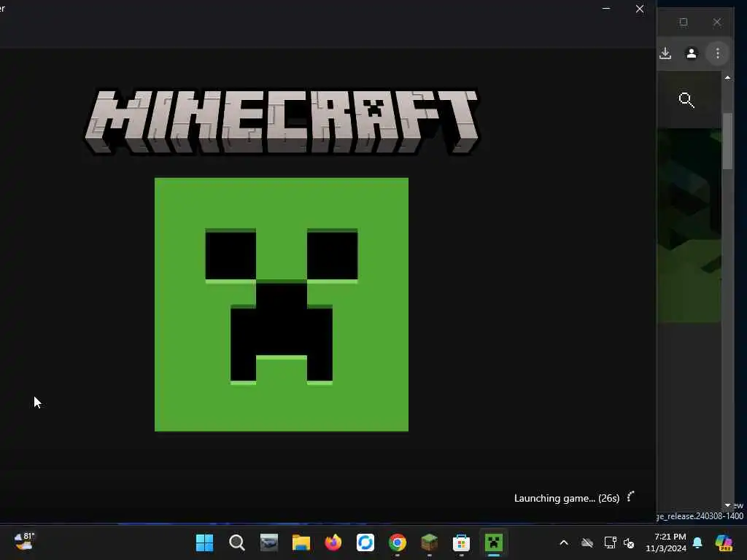Screen dimensions: 747x560
Task: Click scrollbar up arrow in background window
Action: coord(727,77)
